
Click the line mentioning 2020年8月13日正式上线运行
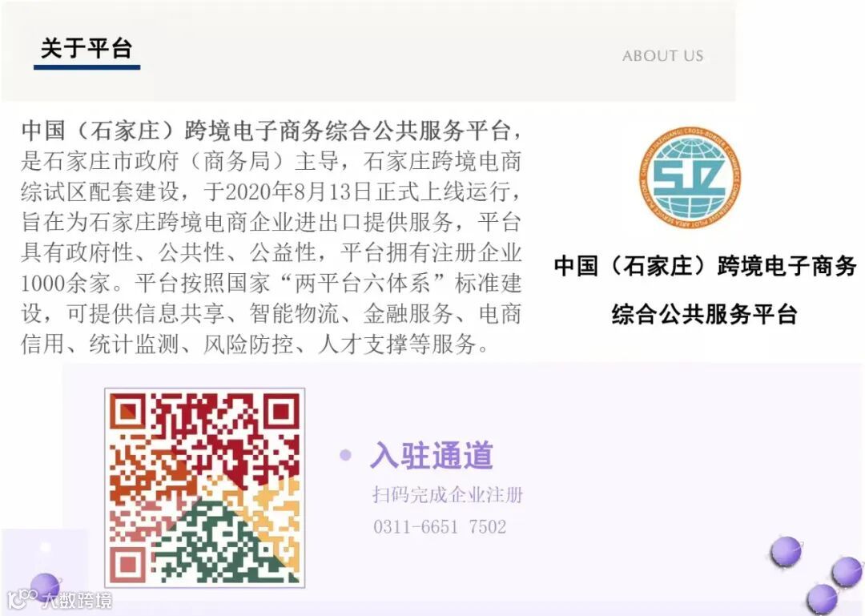[x=271, y=191]
